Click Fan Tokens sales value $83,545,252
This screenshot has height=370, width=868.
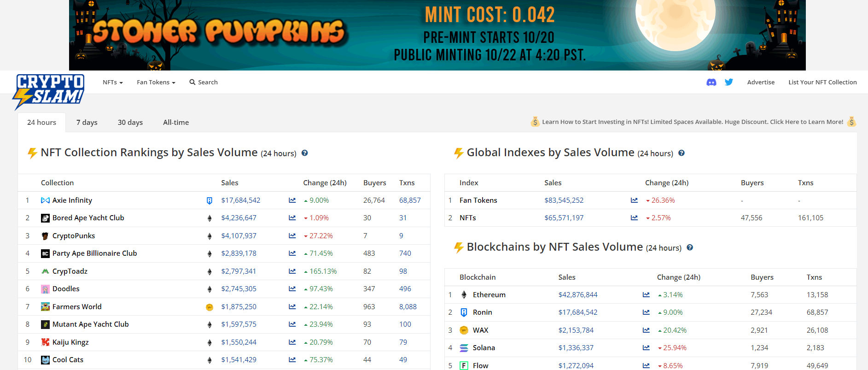point(564,200)
